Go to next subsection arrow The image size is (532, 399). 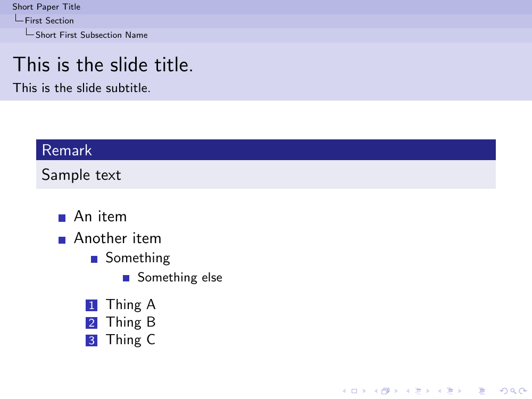coord(427,392)
